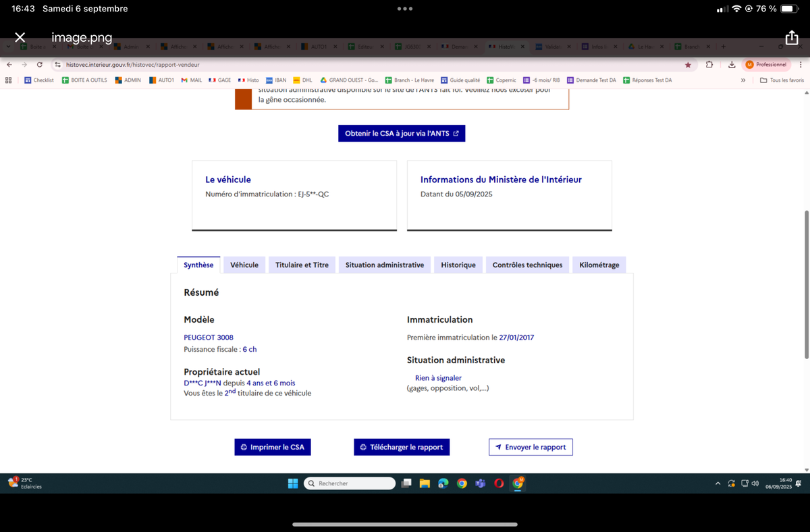Click the apps grid icon in bookmarks bar

9,80
